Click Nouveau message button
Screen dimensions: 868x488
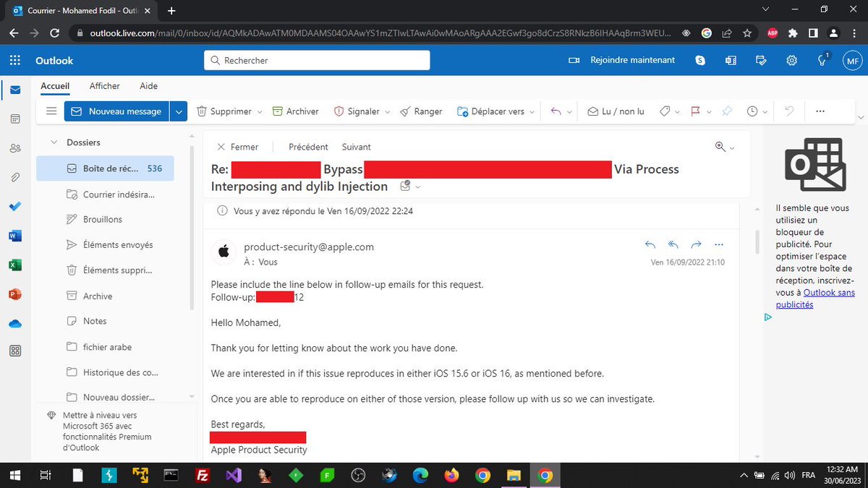tap(116, 111)
